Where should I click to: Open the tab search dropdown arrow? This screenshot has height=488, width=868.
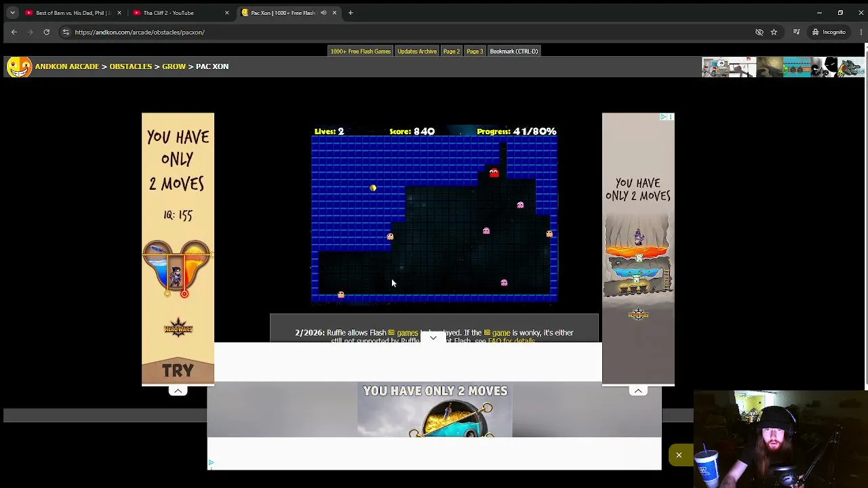point(12,13)
